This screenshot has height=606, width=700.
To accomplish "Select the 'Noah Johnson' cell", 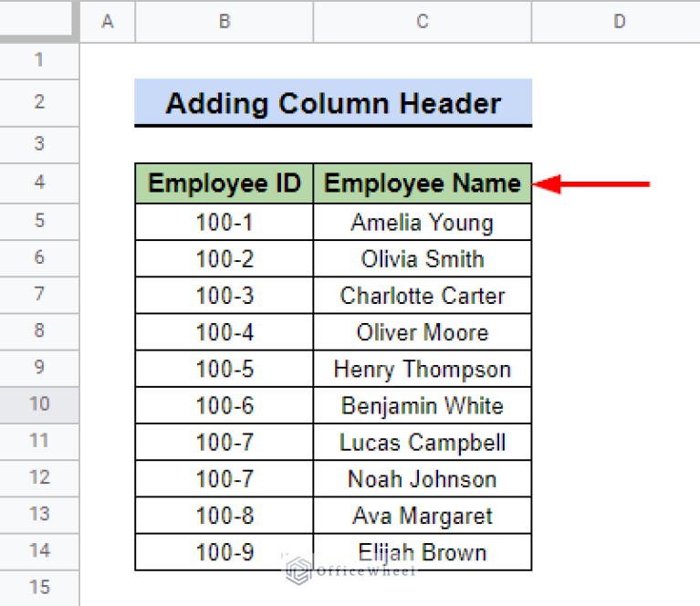I will (423, 478).
